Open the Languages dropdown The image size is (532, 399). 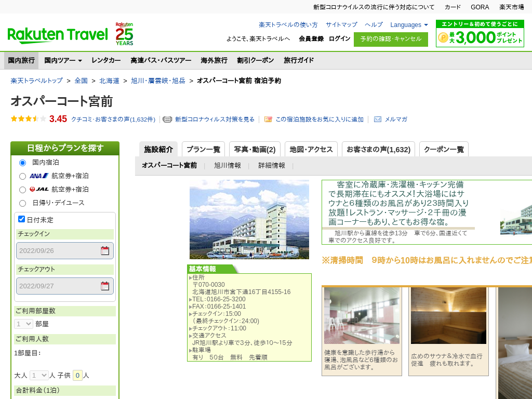(x=409, y=25)
